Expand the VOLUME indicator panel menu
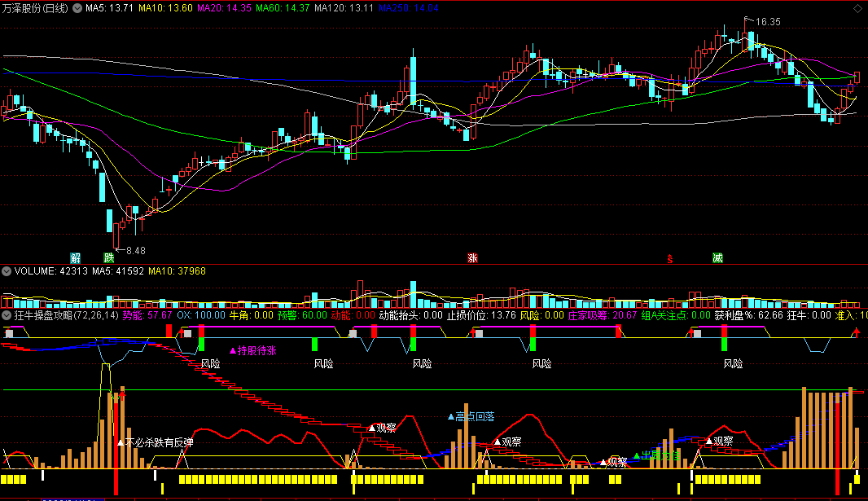 click(7, 271)
